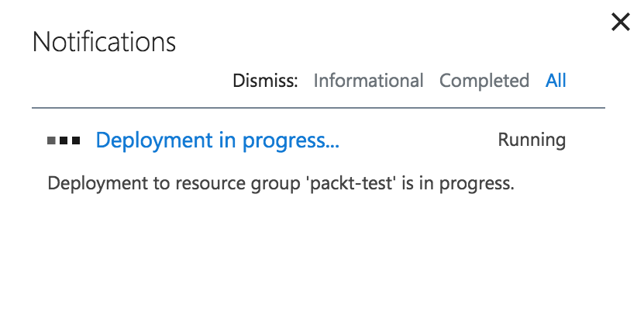Click the blank area beneath the deployment notification
The image size is (644, 319).
click(x=319, y=255)
